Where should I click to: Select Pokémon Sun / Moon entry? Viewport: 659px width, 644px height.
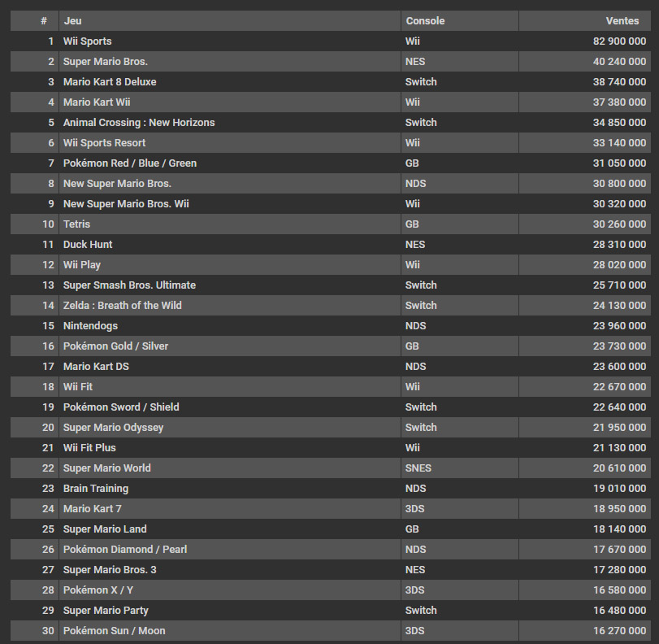[x=115, y=631]
